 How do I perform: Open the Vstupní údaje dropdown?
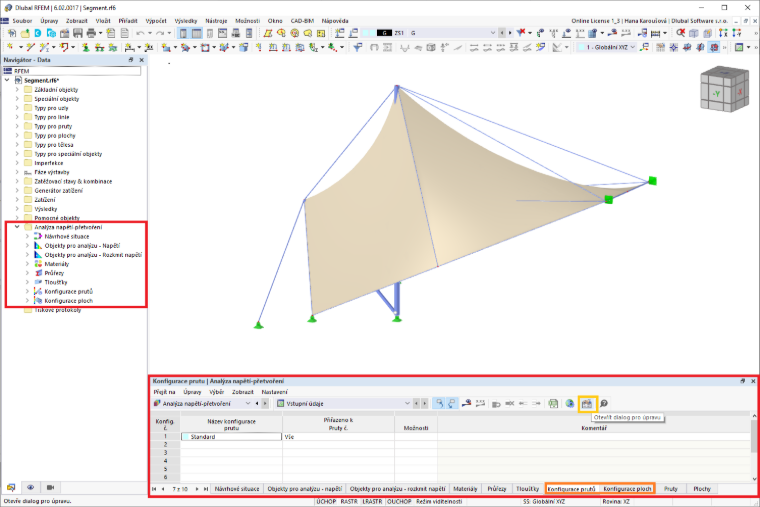pyautogui.click(x=407, y=403)
